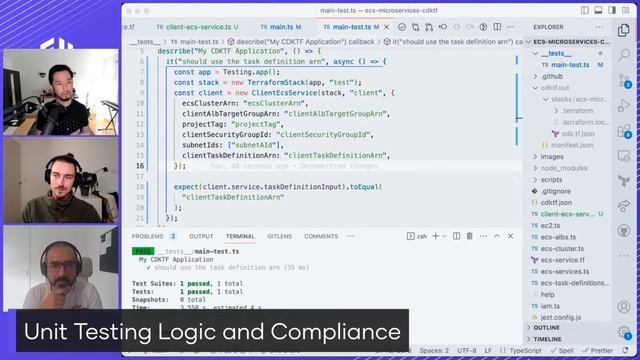This screenshot has height=360, width=640.
Task: Open Accounts icon in activity bar
Action: click(x=624, y=306)
